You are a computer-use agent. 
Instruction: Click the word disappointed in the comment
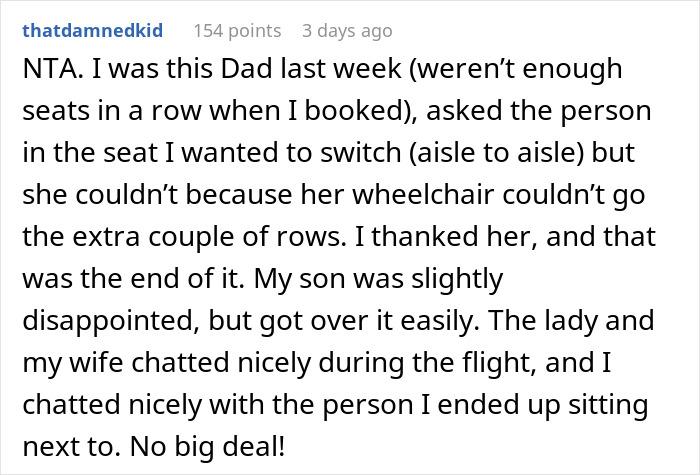[107, 321]
